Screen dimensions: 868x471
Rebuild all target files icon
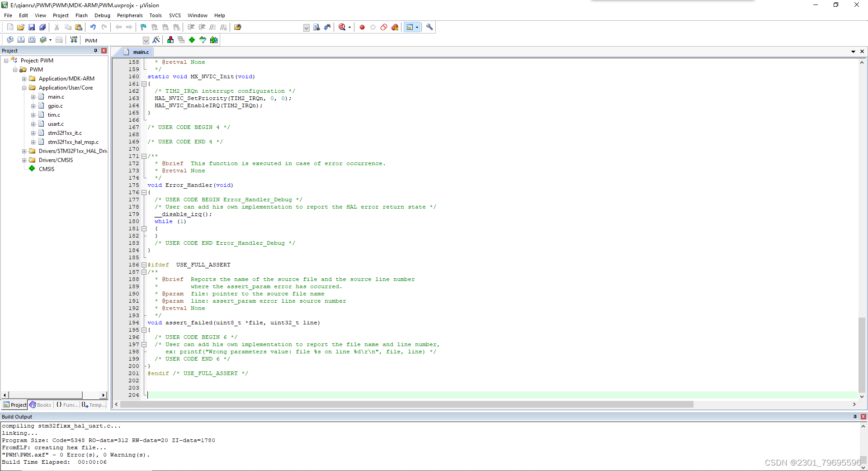[32, 40]
